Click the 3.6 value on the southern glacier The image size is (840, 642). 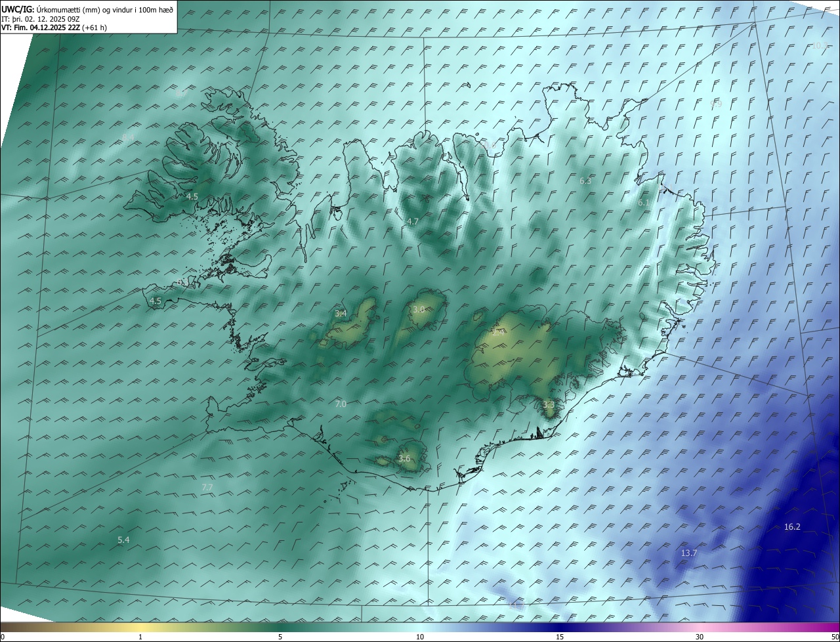[404, 458]
